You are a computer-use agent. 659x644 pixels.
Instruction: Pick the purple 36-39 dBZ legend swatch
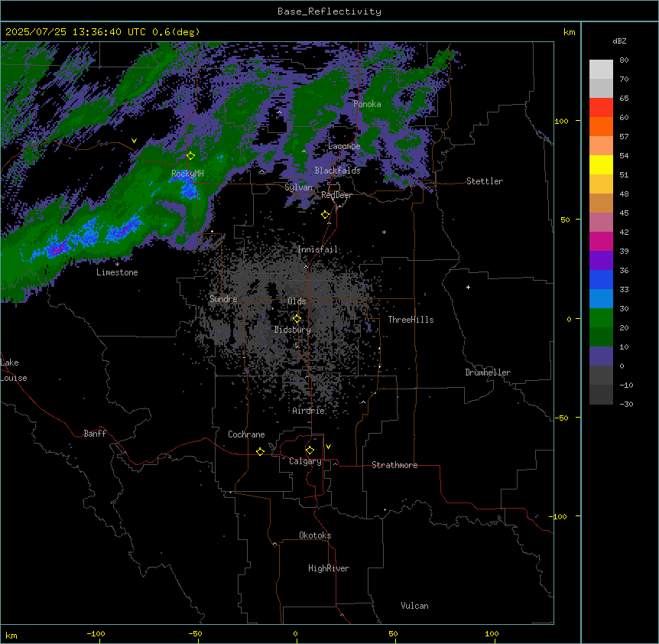point(601,261)
